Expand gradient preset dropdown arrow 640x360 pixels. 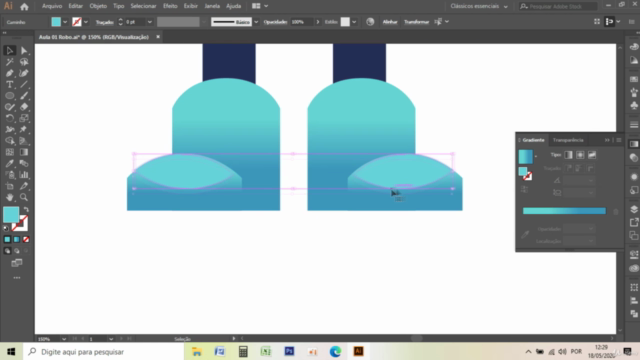tap(536, 156)
